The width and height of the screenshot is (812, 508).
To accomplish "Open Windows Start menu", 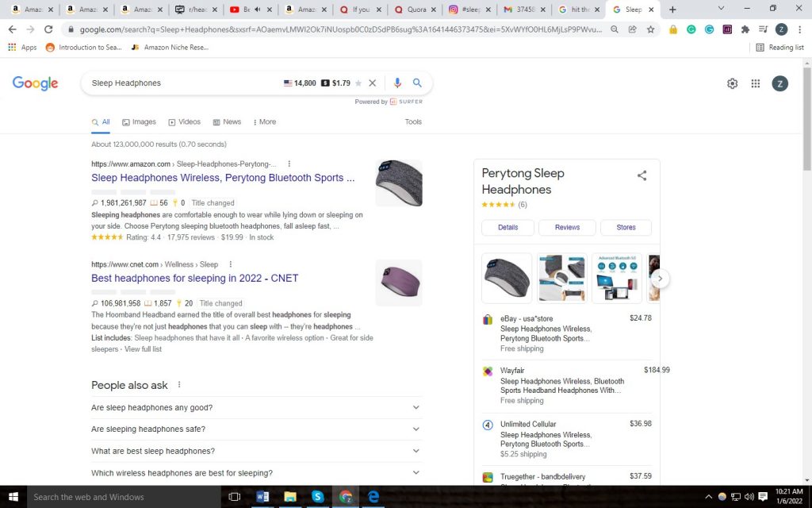I will [x=13, y=497].
